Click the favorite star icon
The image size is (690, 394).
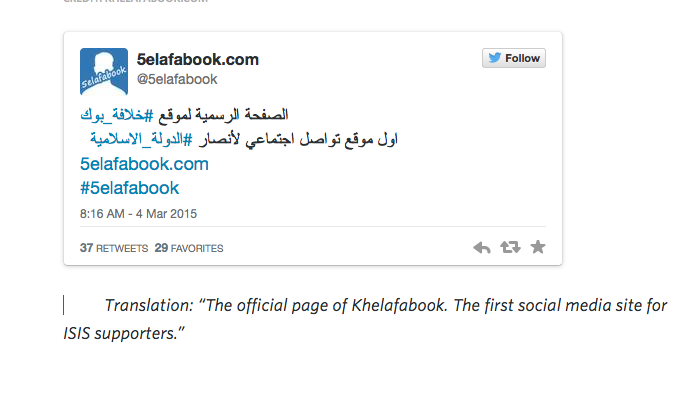(x=538, y=247)
